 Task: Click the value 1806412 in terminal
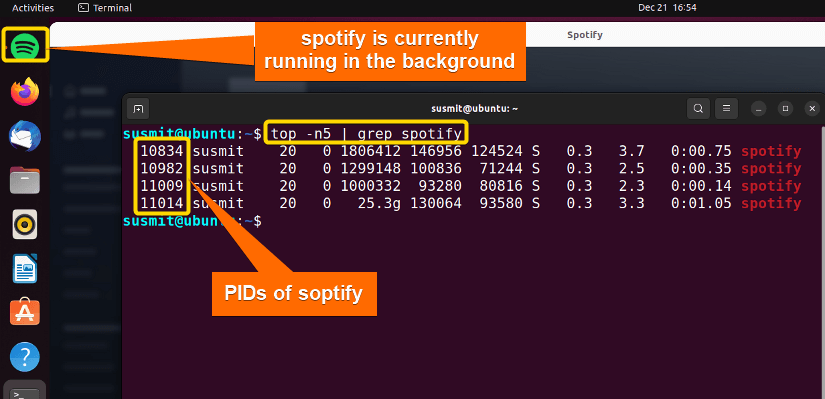(370, 152)
